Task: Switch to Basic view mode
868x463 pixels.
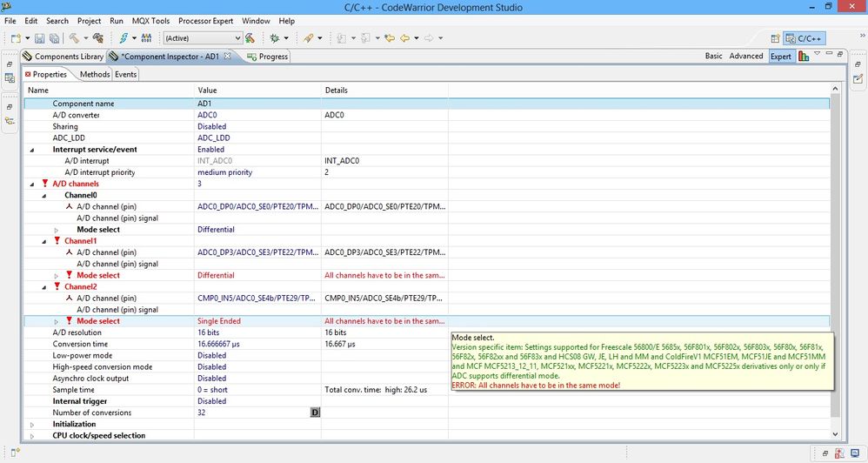Action: [713, 56]
